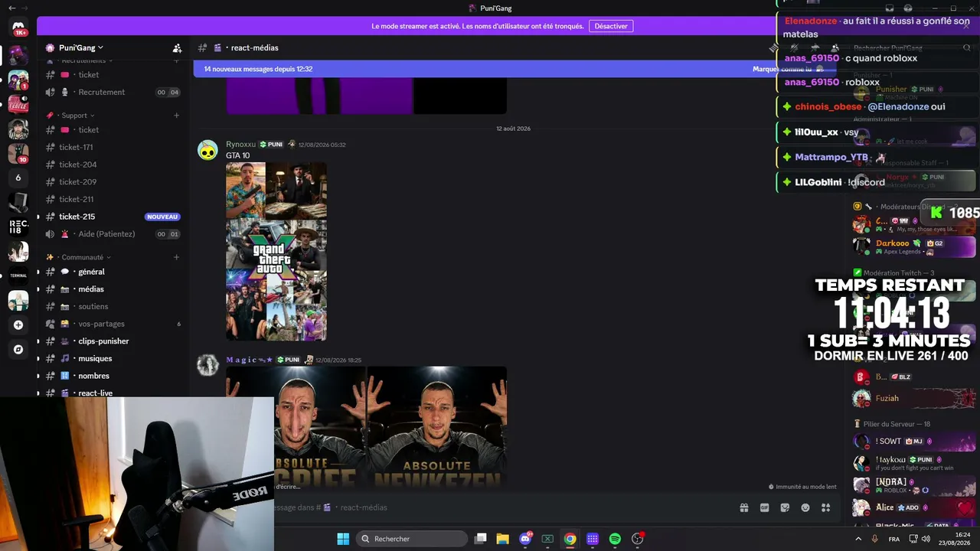Image resolution: width=980 pixels, height=551 pixels.
Task: Open Discord direct messages home icon
Action: (x=18, y=28)
